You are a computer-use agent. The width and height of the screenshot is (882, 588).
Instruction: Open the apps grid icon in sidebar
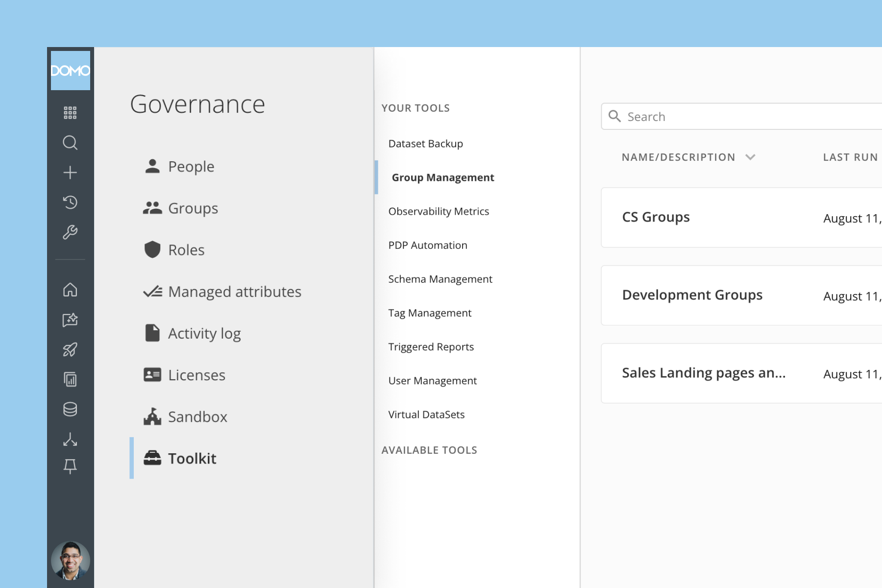(x=70, y=113)
